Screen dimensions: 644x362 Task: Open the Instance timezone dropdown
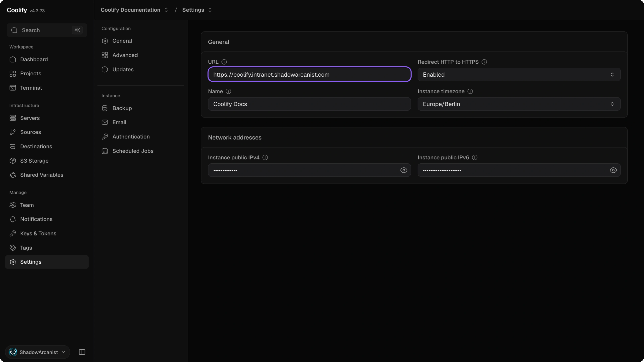coord(519,104)
